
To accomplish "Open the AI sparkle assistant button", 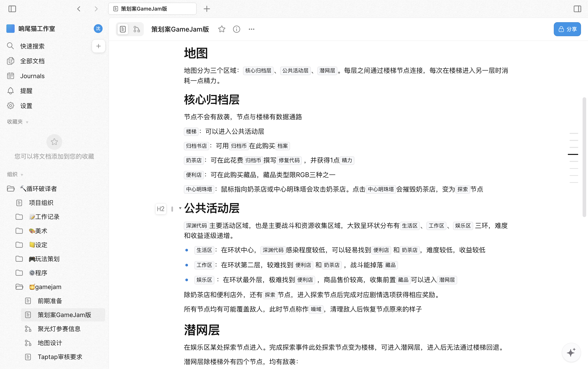I will 571,352.
